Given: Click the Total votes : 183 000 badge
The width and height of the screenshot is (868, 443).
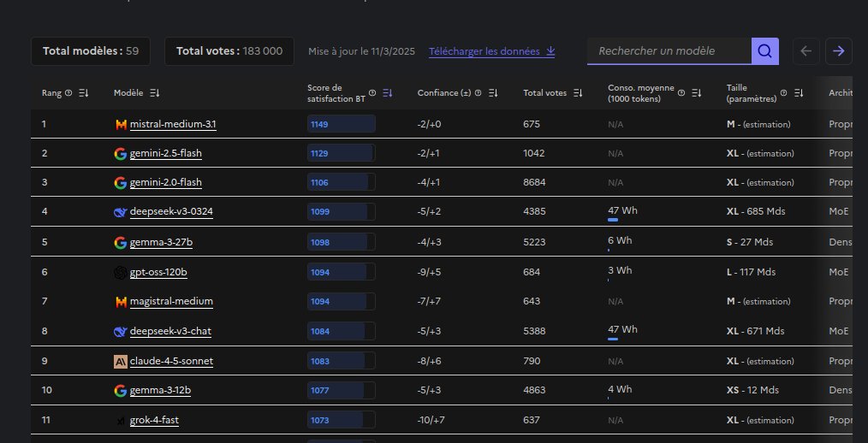Looking at the screenshot, I should tap(229, 51).
